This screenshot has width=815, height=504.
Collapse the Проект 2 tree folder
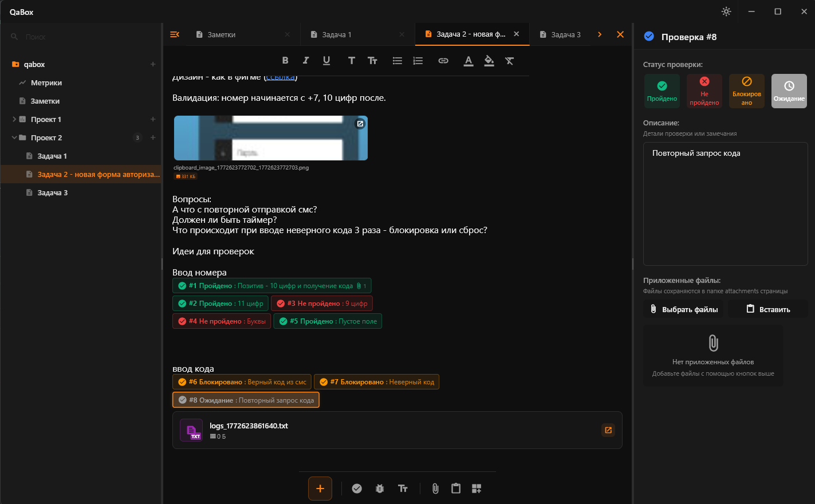(14, 137)
